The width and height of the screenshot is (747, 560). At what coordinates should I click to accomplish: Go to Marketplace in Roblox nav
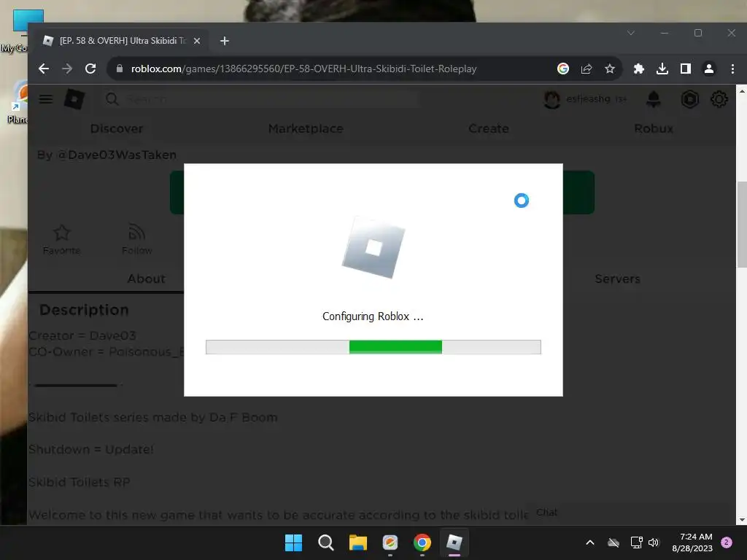pos(306,128)
